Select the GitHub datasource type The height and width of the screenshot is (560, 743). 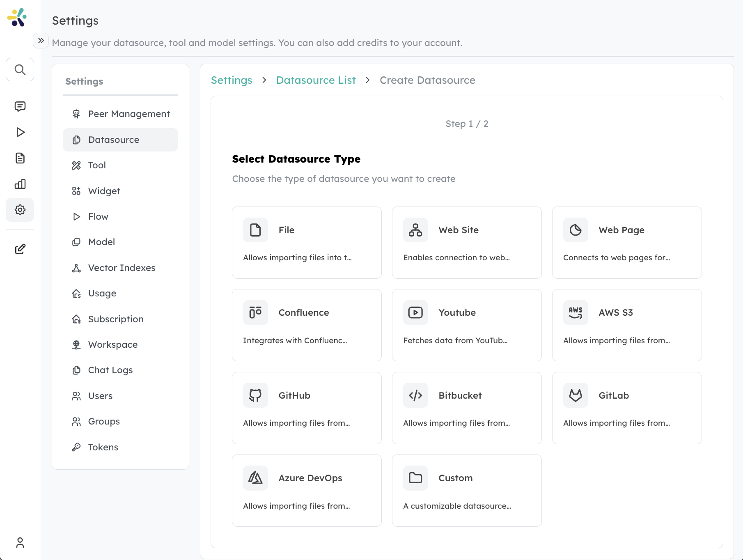(307, 408)
